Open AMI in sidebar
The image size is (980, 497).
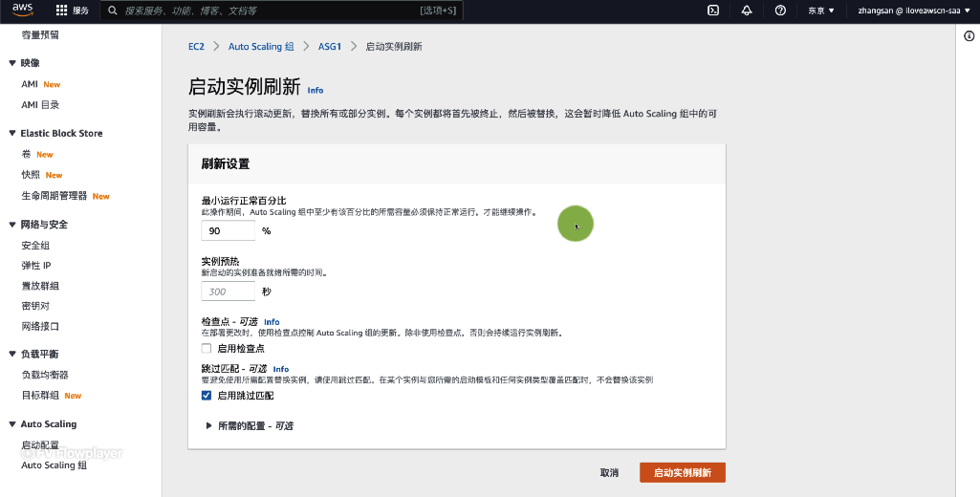30,84
